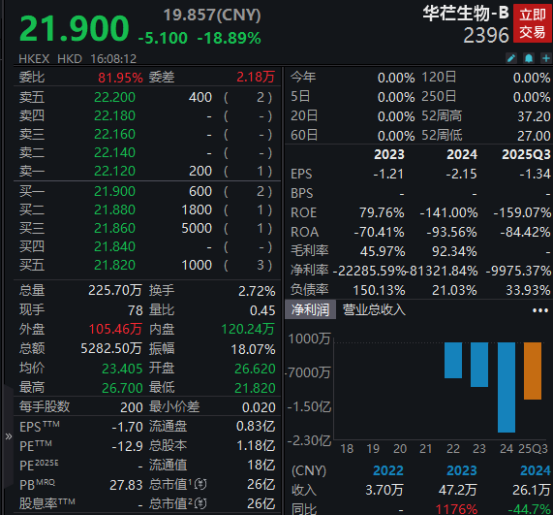Add stock to watchlist with plus icon
This screenshot has height=515, width=554.
(x=546, y=58)
